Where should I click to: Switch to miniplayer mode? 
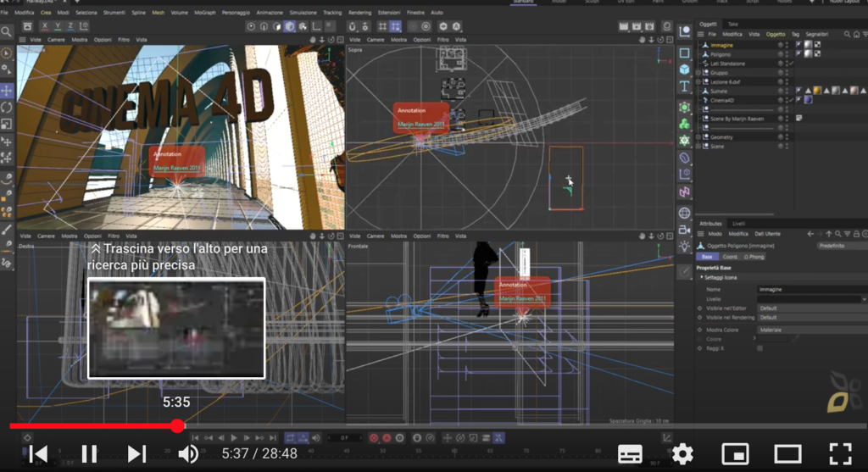(x=735, y=453)
